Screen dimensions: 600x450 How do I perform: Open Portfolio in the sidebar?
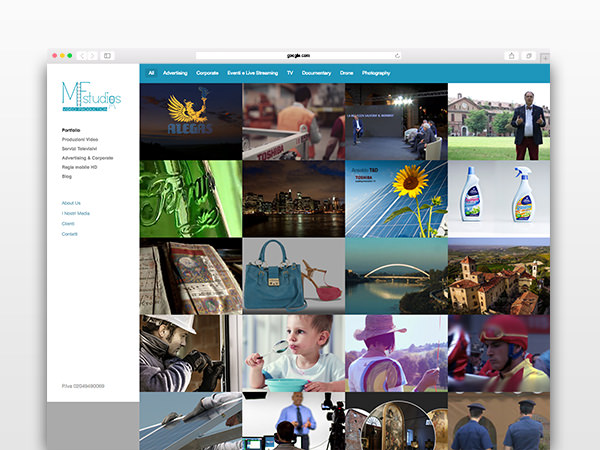[x=71, y=130]
